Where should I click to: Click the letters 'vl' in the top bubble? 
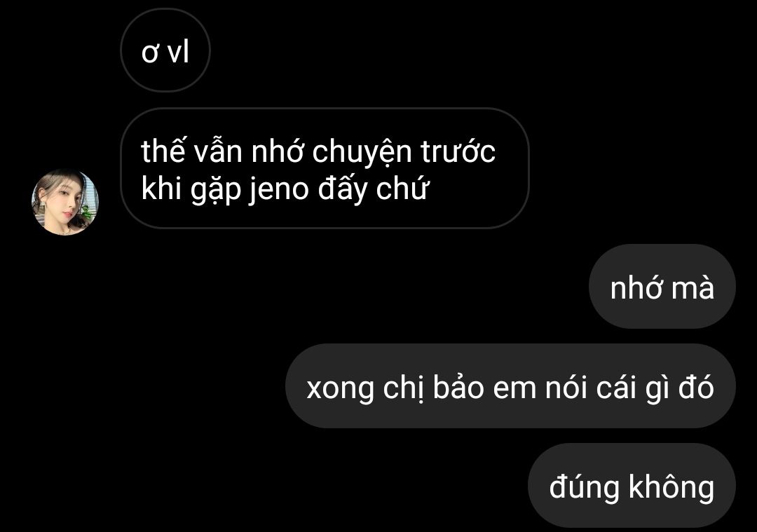(x=178, y=52)
